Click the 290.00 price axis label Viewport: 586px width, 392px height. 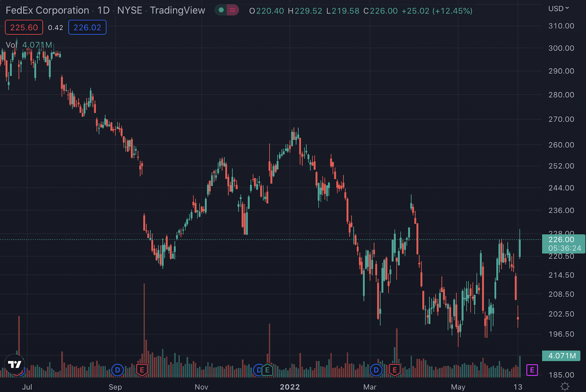[561, 71]
